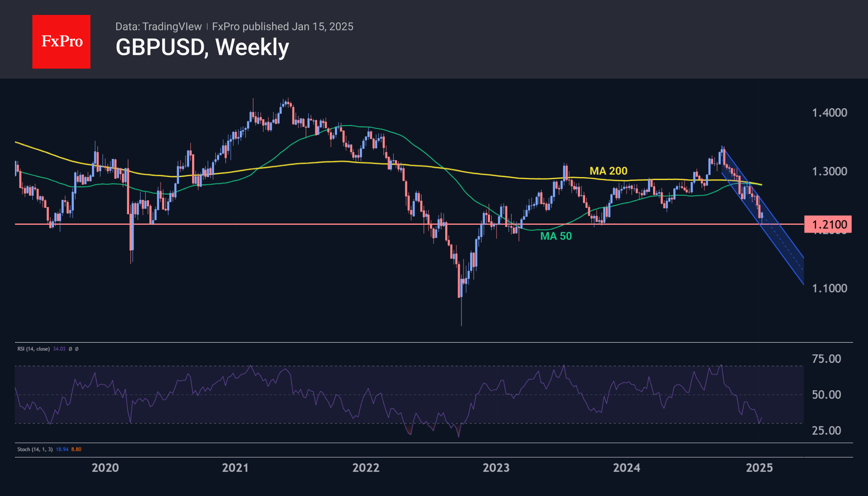Open the Stoch (14, 1, 3) indicator legend
Viewport: 868px width, 496px height.
pos(35,449)
